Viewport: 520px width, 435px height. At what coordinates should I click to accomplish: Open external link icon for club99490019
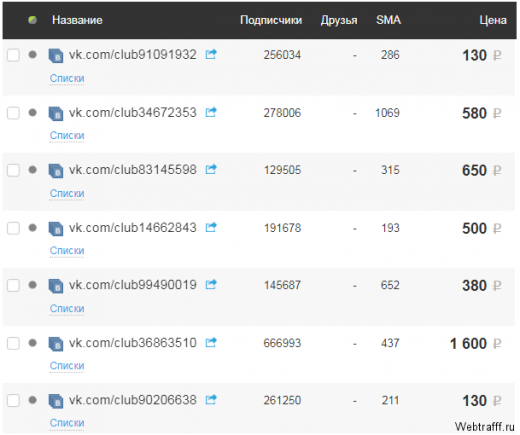[211, 284]
